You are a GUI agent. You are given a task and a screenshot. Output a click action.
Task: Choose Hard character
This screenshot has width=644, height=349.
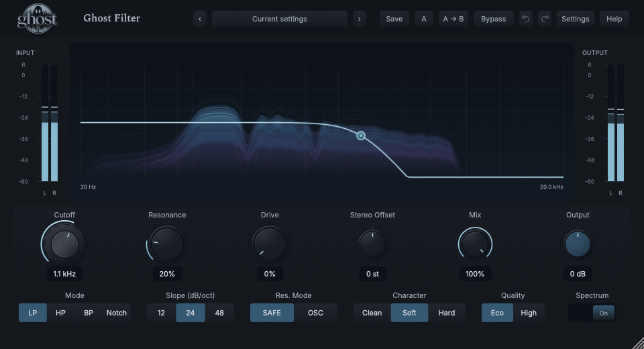[x=447, y=313]
